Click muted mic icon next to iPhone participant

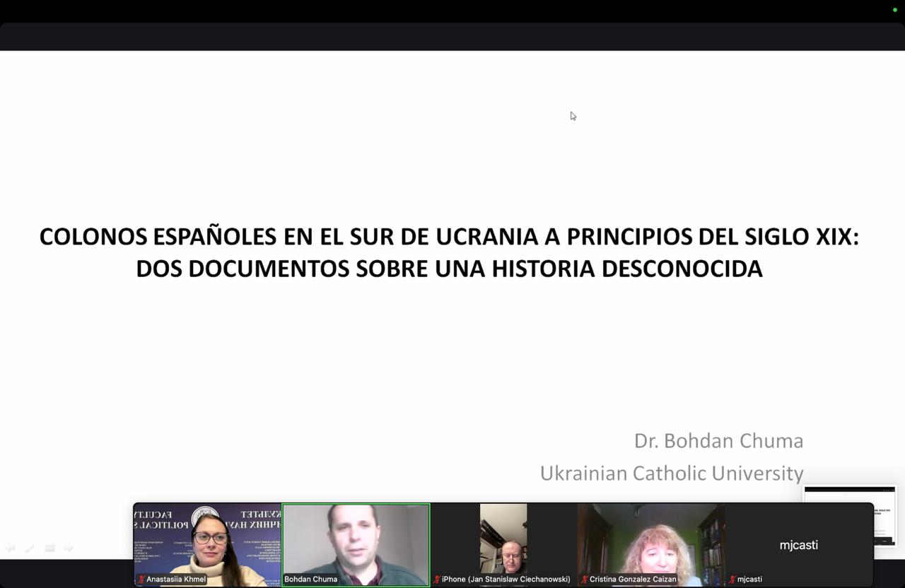point(437,580)
